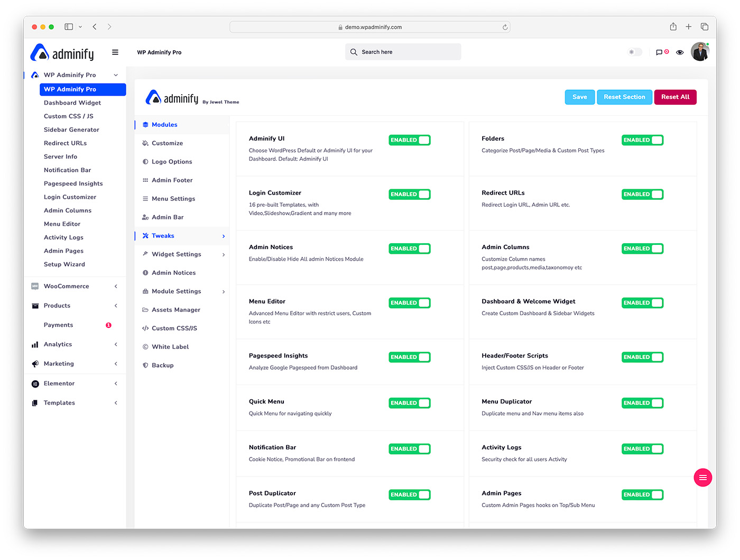Click the red floating menu button
Viewport: 740px width, 560px height.
pyautogui.click(x=702, y=478)
